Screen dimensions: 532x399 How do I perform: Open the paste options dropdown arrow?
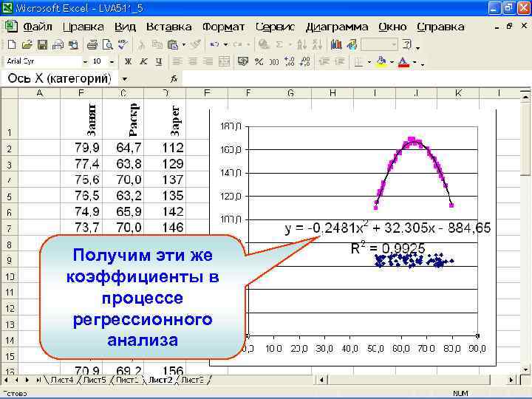[184, 44]
